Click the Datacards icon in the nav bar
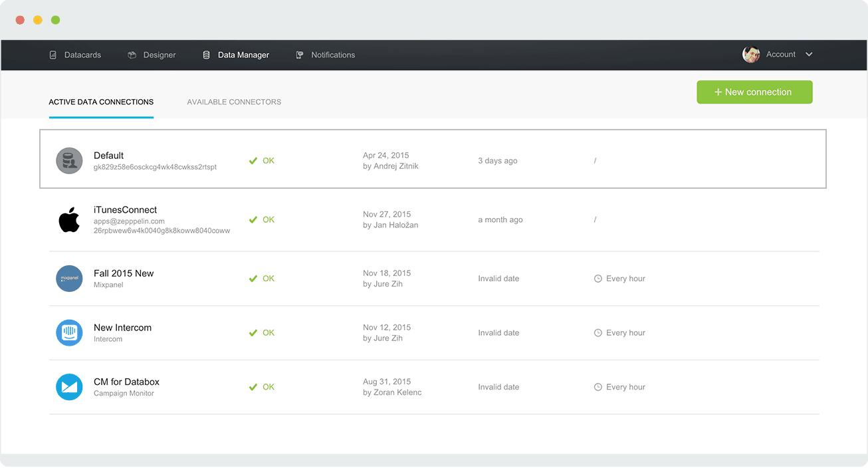The width and height of the screenshot is (868, 468). pyautogui.click(x=53, y=55)
